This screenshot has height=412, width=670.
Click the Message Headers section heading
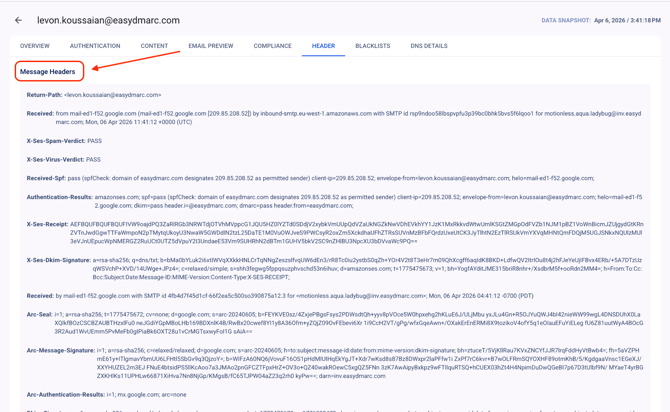click(48, 72)
